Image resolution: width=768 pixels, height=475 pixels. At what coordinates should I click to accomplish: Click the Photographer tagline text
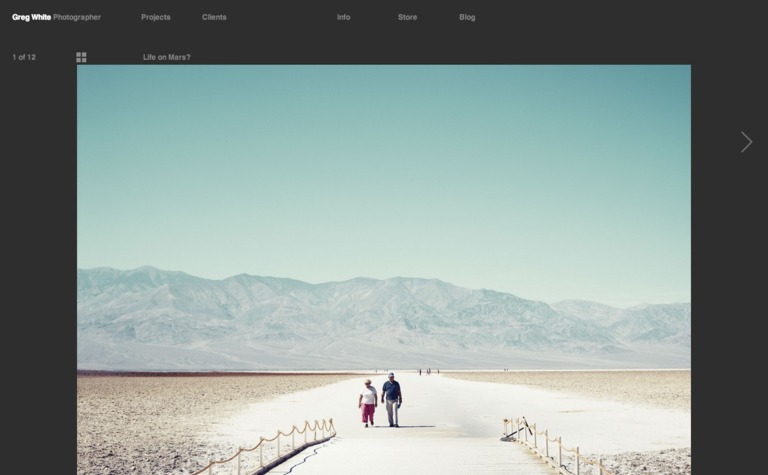(77, 17)
